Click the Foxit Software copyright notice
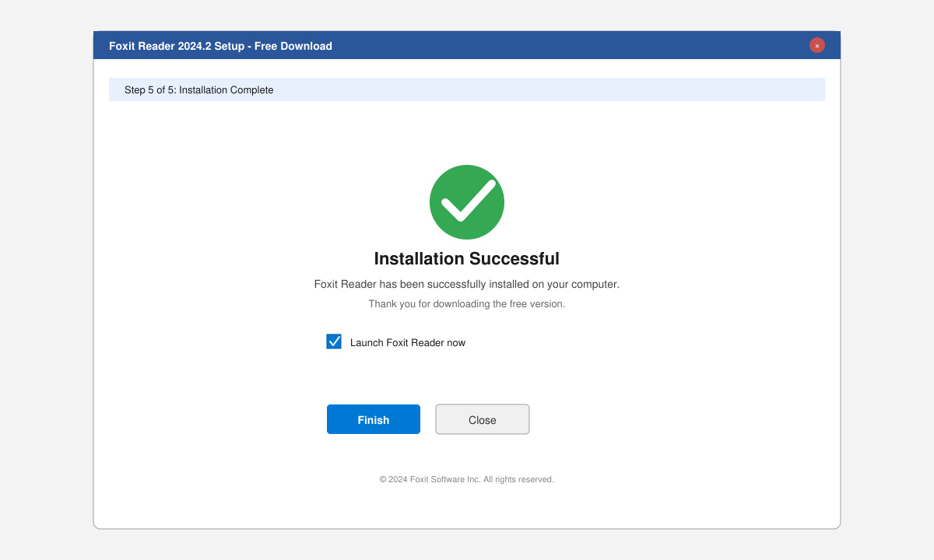Viewport: 934px width, 560px height. click(x=467, y=480)
